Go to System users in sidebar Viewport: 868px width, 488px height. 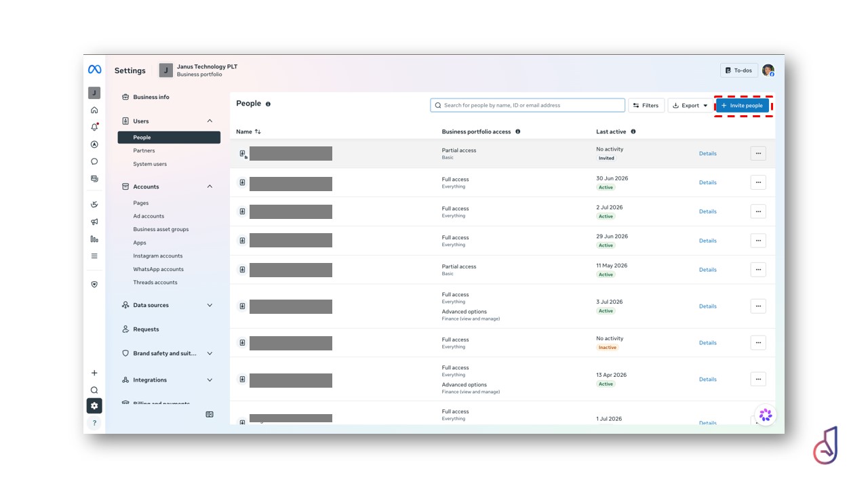[150, 164]
